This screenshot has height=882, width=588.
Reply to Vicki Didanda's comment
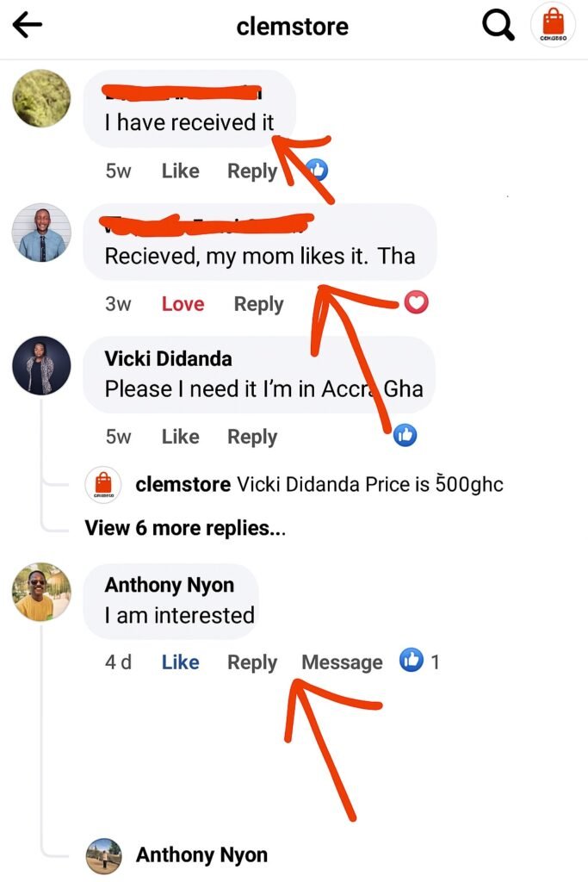click(252, 437)
